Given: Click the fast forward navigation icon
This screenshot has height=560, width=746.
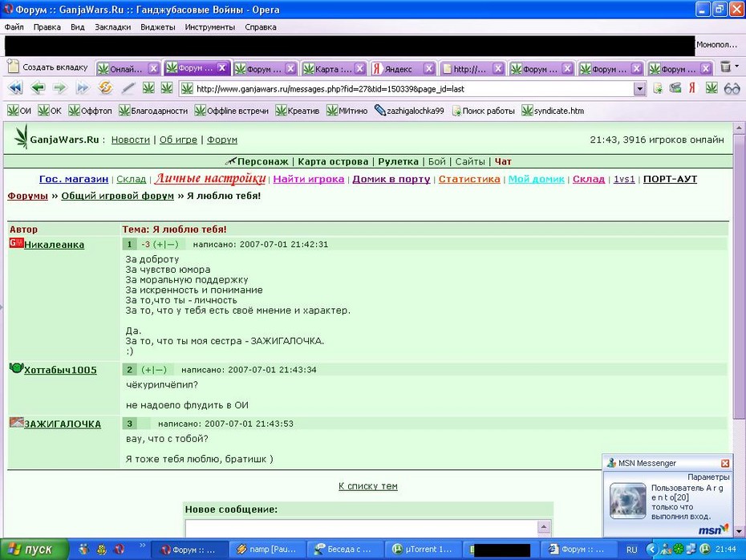Looking at the screenshot, I should (x=83, y=88).
